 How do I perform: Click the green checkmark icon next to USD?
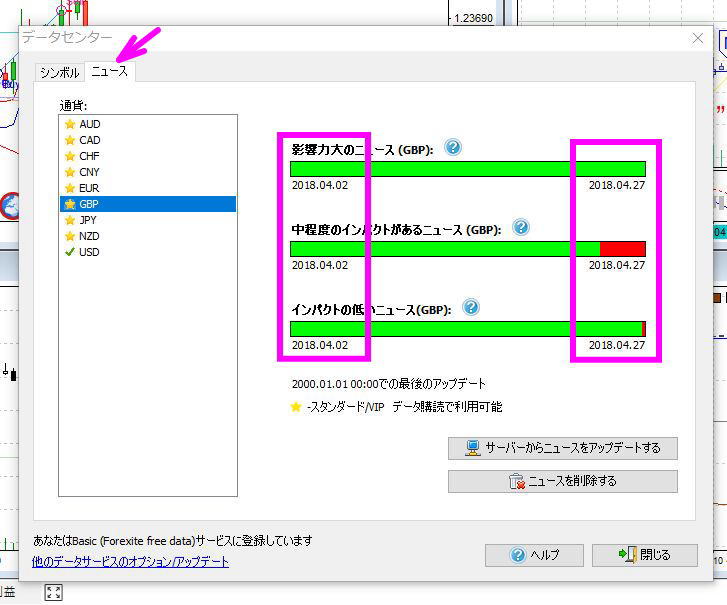[x=70, y=252]
